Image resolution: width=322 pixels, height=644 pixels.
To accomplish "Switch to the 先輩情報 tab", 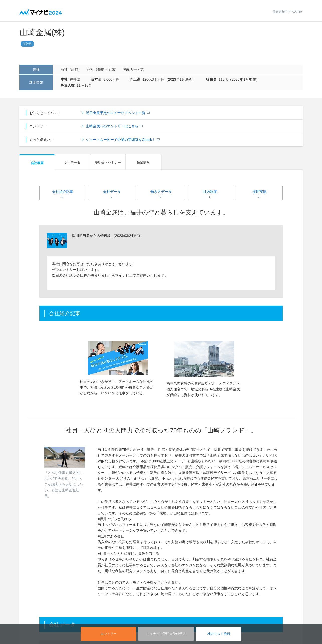I will pos(143,162).
